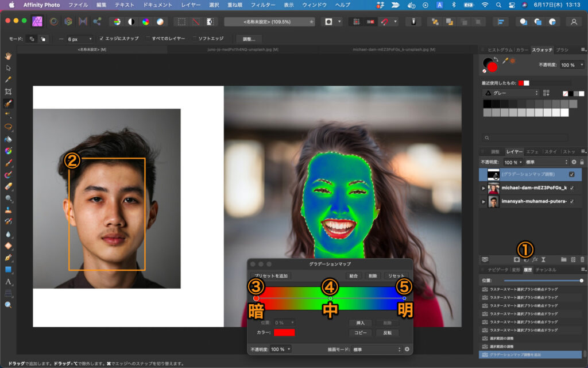Viewport: 588px width, 368px height.
Task: Select the Flood Fill bucket tool
Action: point(8,139)
